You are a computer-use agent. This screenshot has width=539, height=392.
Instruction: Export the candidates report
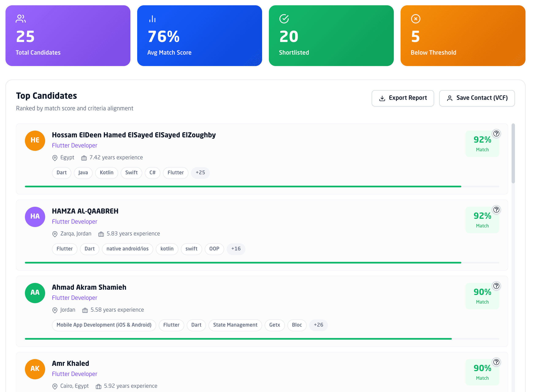[403, 98]
